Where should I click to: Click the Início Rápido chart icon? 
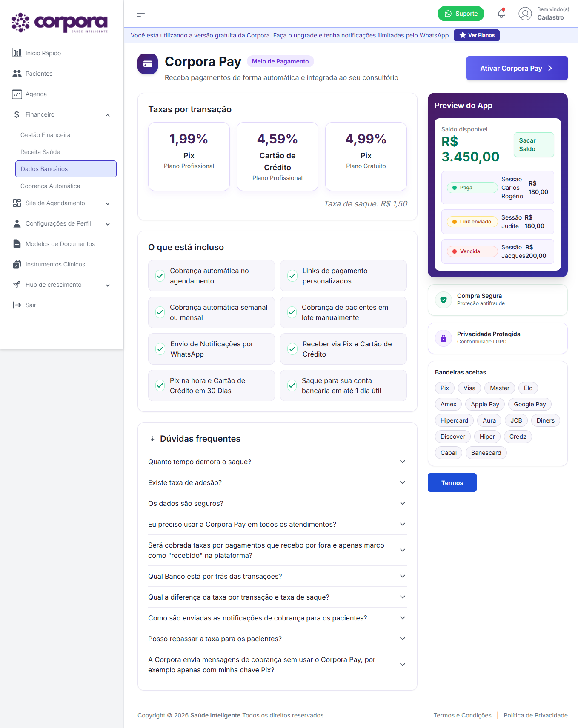17,53
